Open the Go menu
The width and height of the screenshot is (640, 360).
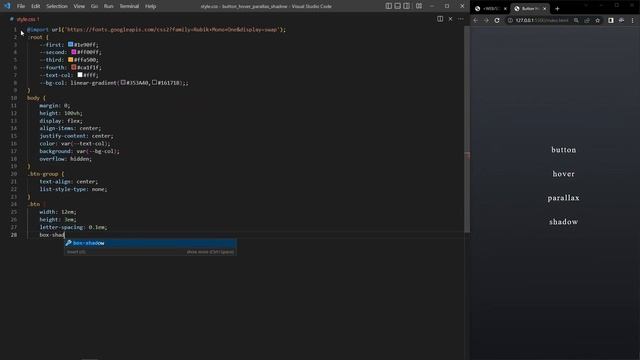(94, 6)
